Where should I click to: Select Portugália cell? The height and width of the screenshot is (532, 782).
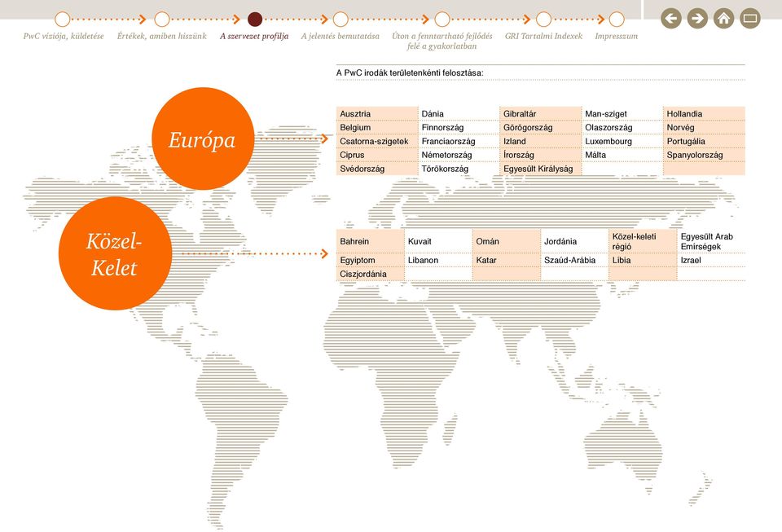pos(704,141)
